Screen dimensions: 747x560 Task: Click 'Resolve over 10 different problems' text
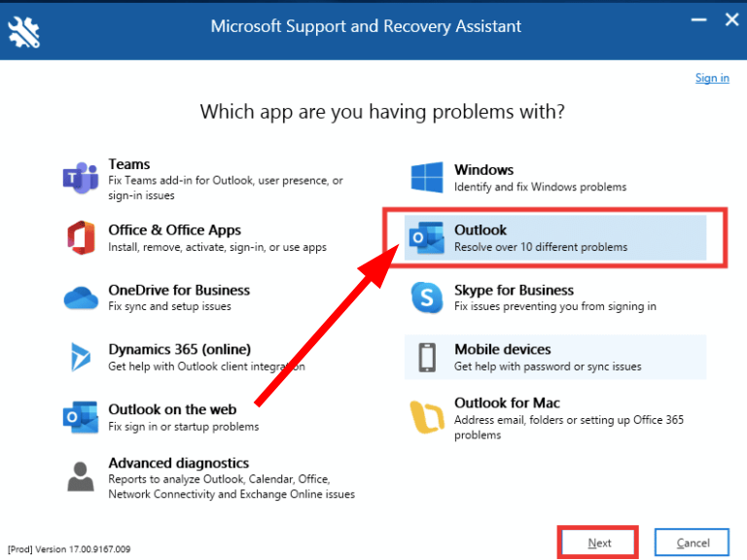pos(541,247)
